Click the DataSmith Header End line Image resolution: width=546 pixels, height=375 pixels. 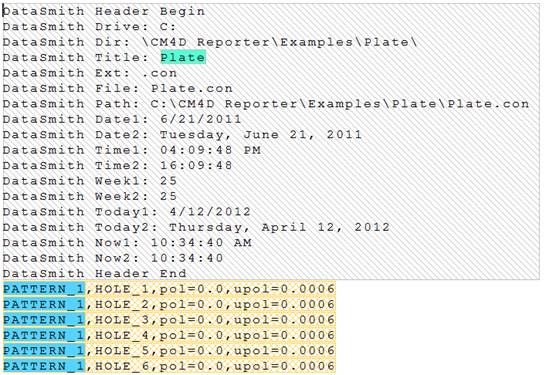point(95,273)
